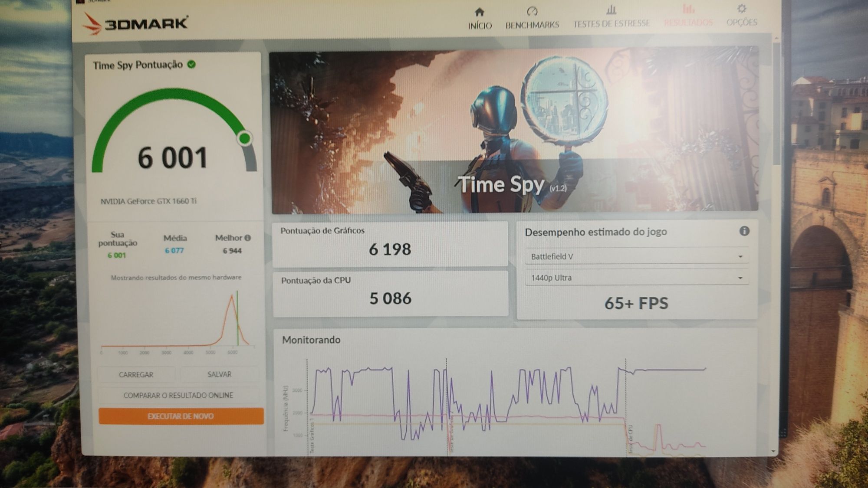Click the Pontuação da CPU value 5 086

coord(390,298)
